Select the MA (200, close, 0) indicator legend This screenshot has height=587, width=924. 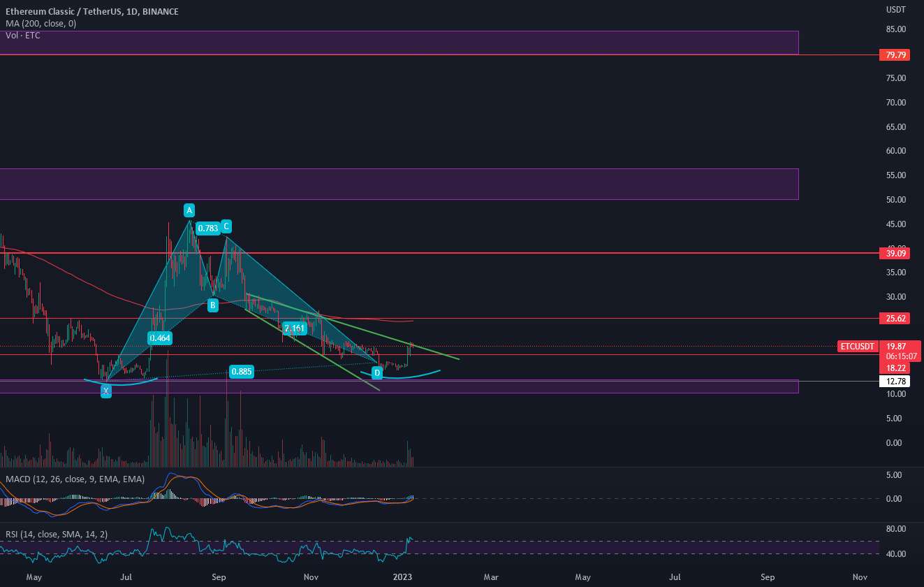[x=41, y=24]
